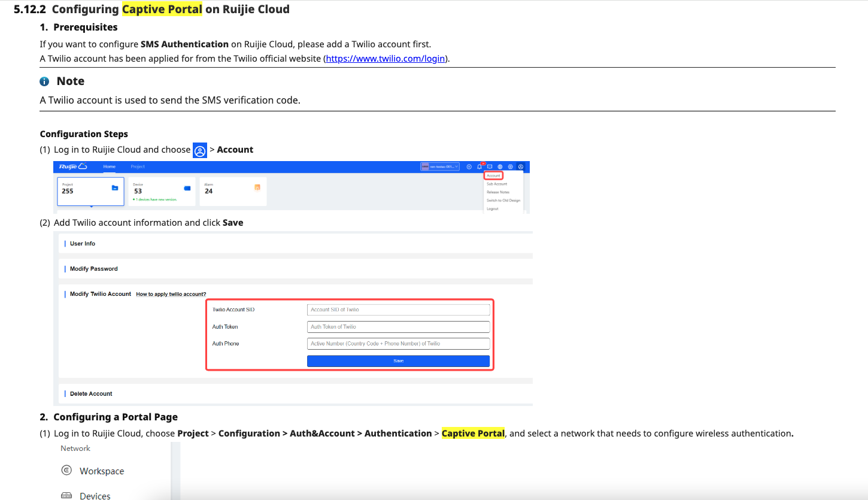Click the highlighted Captive Portal text in step 1
Viewport: 868px width, 500px height.
coord(473,434)
